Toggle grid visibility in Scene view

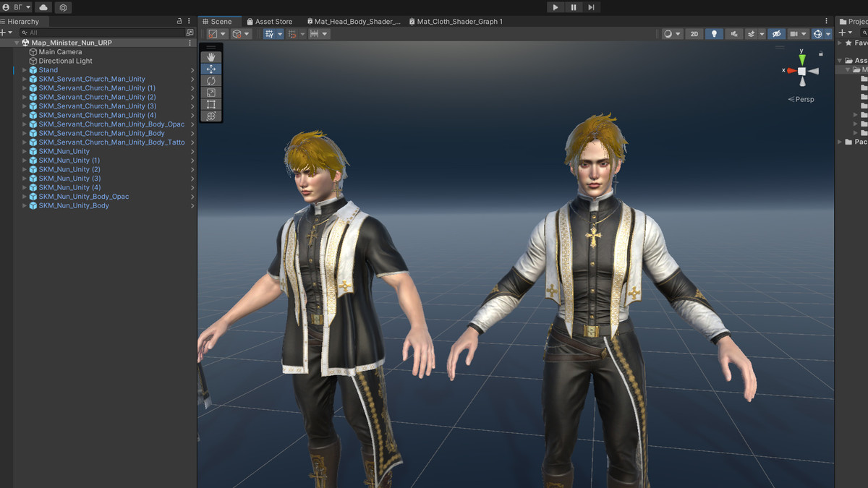[269, 34]
